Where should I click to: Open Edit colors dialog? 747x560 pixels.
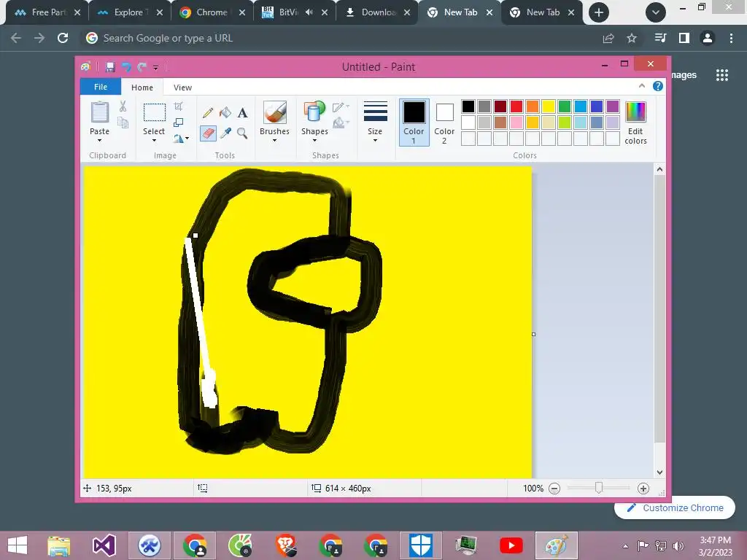click(635, 122)
